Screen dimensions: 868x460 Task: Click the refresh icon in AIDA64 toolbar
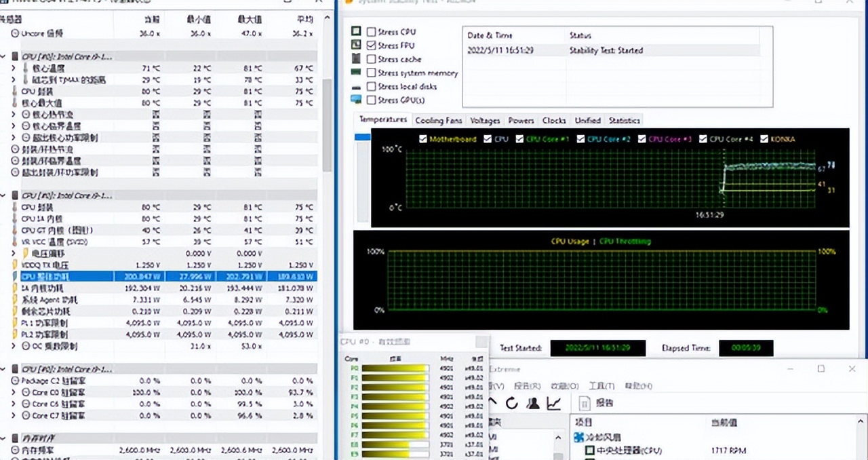(x=512, y=403)
